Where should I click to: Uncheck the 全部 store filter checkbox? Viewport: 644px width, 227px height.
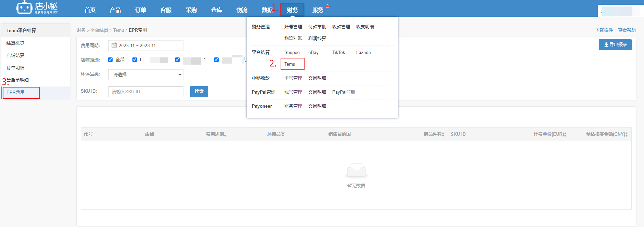click(111, 60)
